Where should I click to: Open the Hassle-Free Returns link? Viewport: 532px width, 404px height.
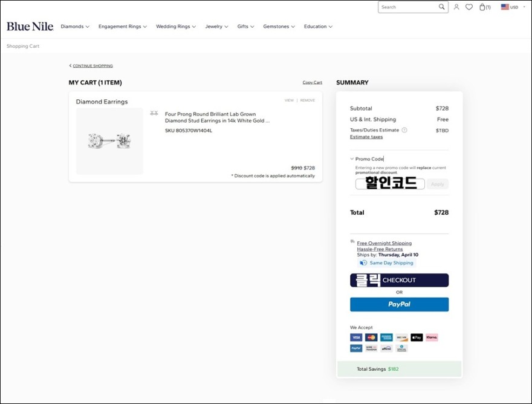(x=380, y=249)
